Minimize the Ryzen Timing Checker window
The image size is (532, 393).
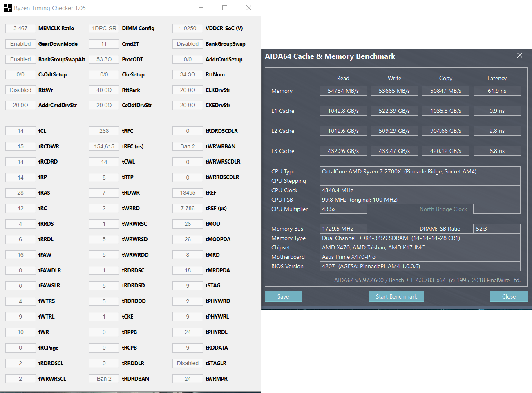tap(201, 8)
